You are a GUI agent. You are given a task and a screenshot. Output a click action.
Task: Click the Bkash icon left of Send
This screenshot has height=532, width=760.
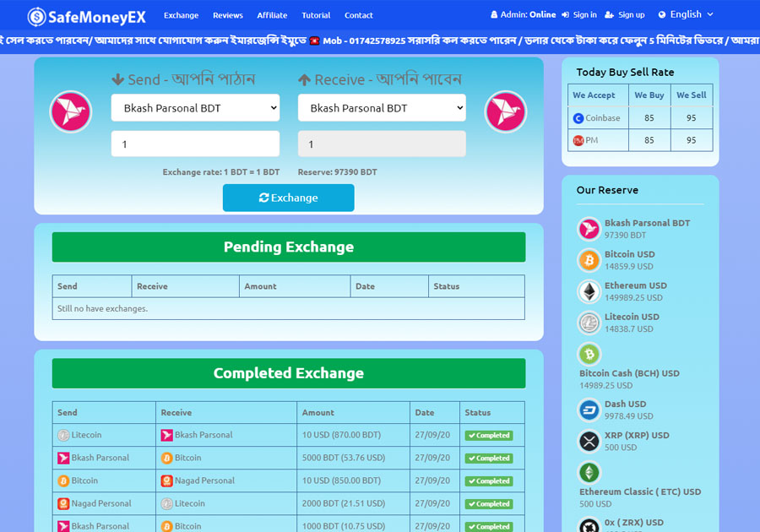[71, 111]
